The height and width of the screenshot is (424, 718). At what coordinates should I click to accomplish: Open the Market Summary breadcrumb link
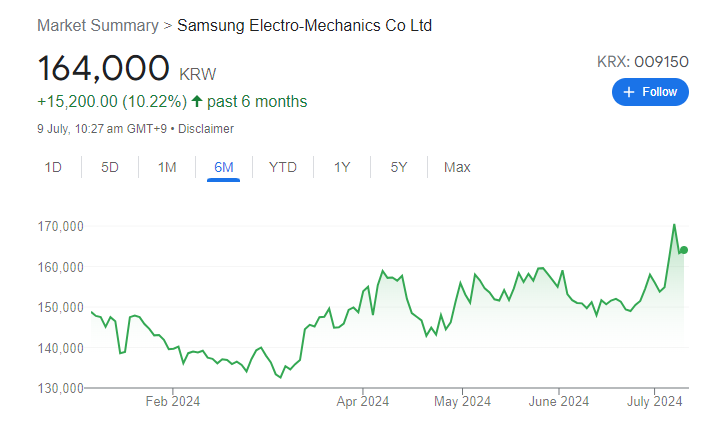pyautogui.click(x=97, y=25)
